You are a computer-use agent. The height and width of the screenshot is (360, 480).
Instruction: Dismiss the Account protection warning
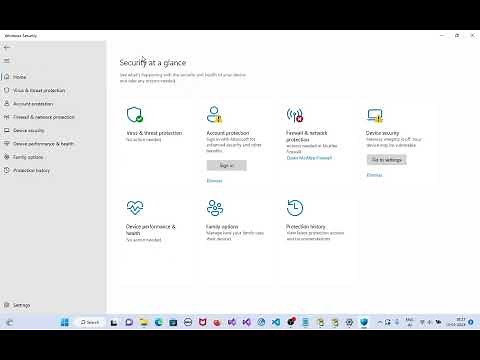(214, 181)
